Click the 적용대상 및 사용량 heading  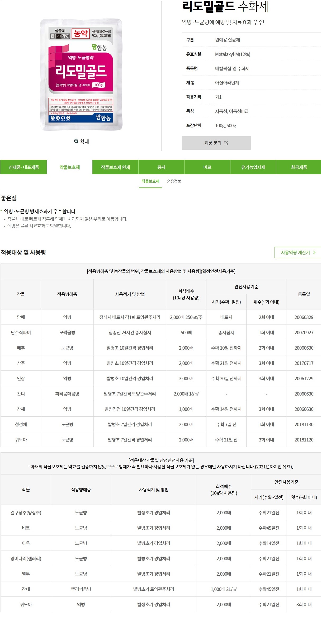(23, 252)
